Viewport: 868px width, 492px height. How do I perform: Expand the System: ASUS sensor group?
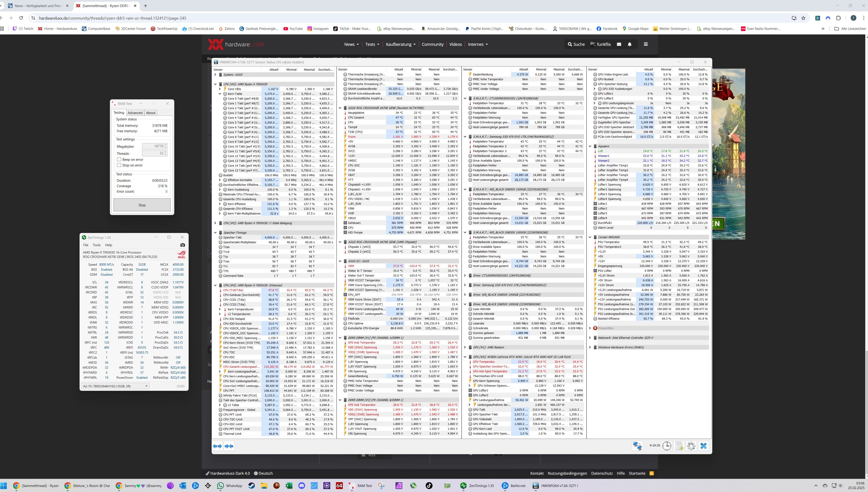pos(215,75)
